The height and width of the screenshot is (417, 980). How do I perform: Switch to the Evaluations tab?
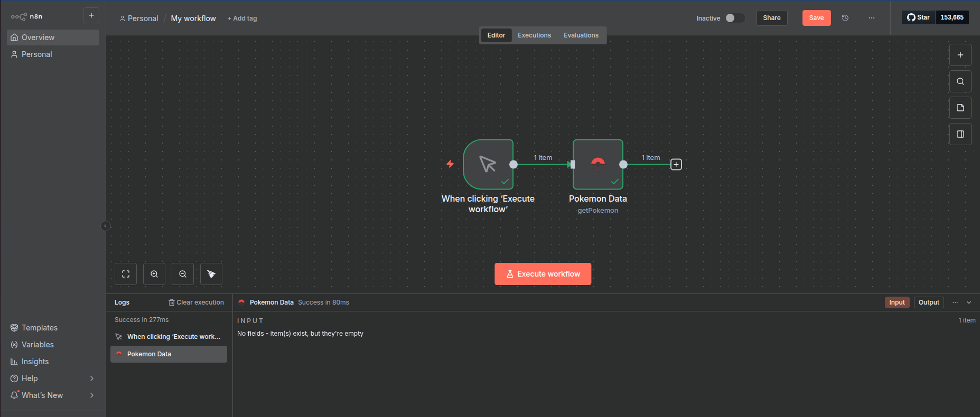coord(581,35)
